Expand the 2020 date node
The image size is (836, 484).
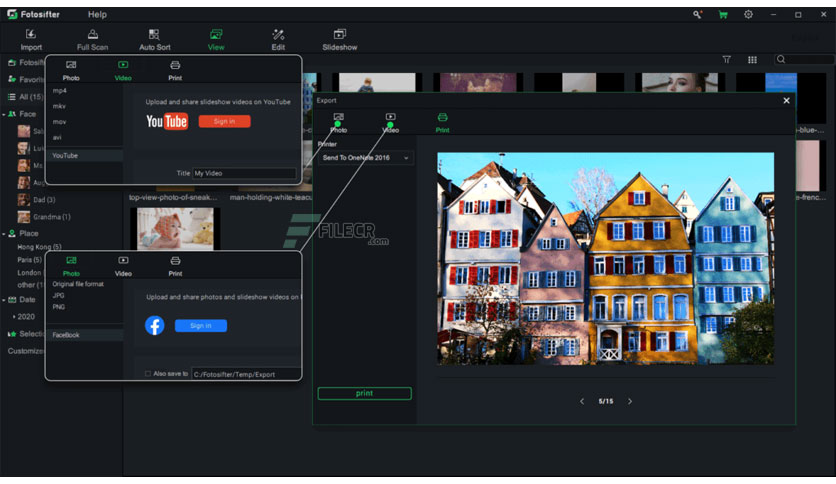point(14,317)
